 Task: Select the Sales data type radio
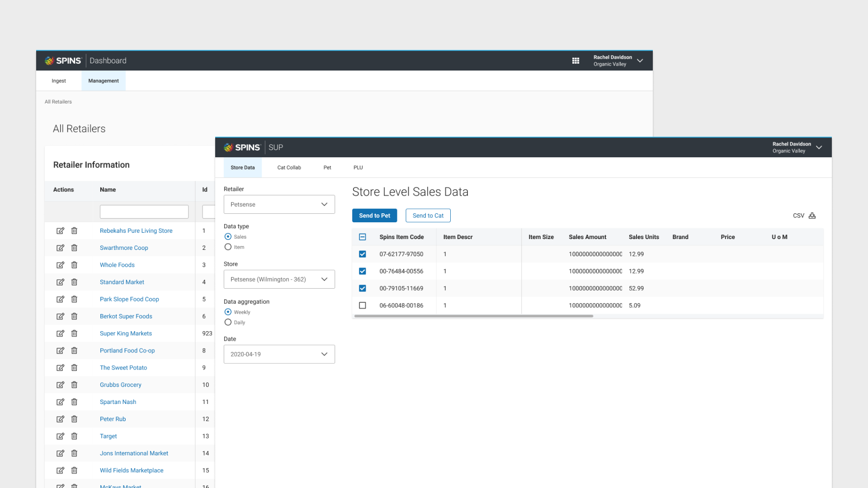click(228, 237)
